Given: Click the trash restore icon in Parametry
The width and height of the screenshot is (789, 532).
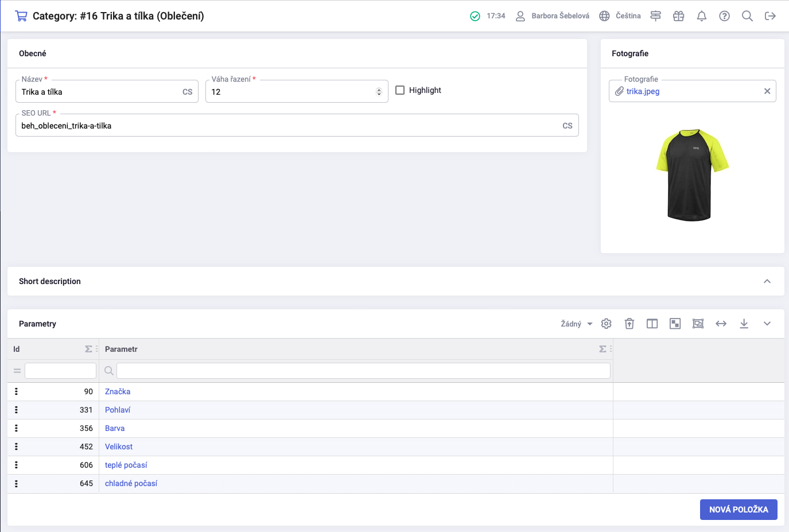Looking at the screenshot, I should [x=629, y=324].
